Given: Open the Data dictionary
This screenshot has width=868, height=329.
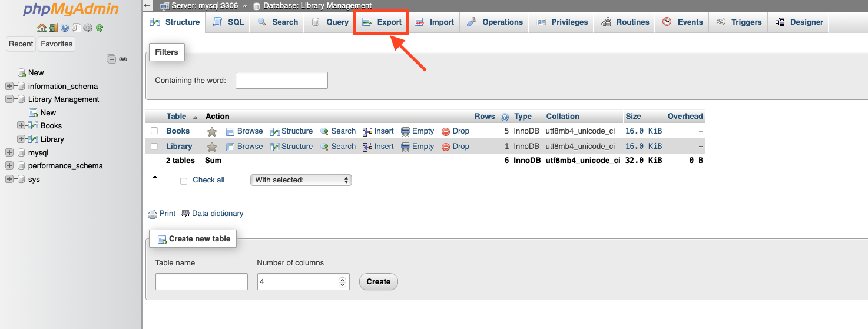Looking at the screenshot, I should pyautogui.click(x=212, y=214).
